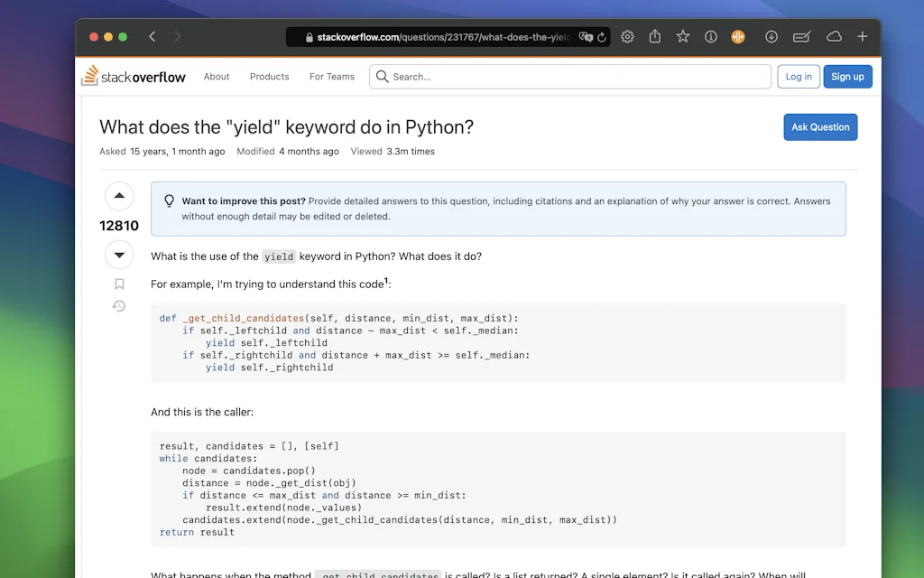Viewport: 924px width, 578px height.
Task: Open the browser settings gear icon
Action: (627, 37)
